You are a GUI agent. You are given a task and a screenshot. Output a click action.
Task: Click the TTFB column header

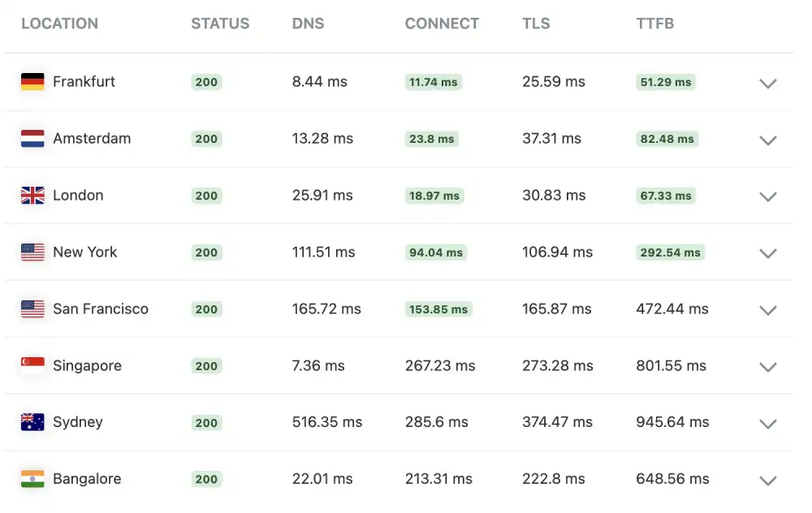pyautogui.click(x=654, y=24)
